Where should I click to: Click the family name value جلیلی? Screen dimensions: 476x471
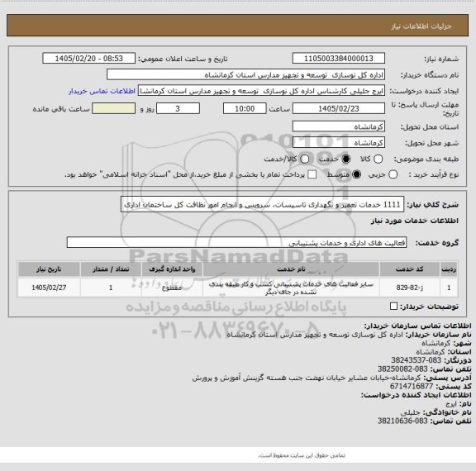coord(410,412)
